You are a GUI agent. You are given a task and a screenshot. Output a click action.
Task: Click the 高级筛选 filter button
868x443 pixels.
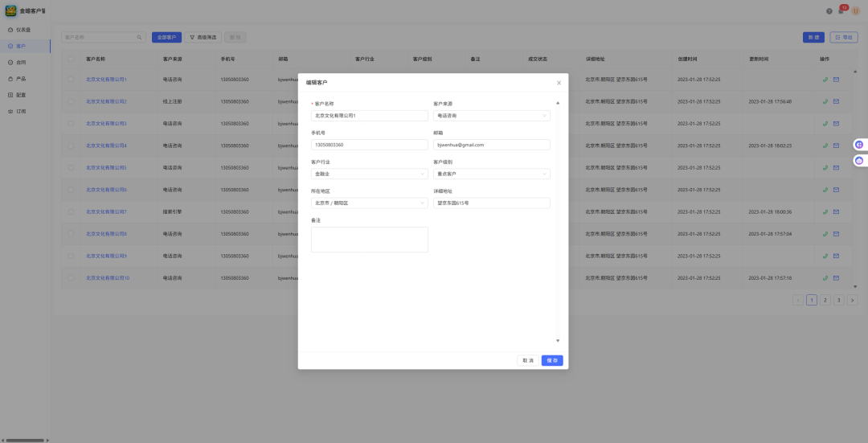203,37
